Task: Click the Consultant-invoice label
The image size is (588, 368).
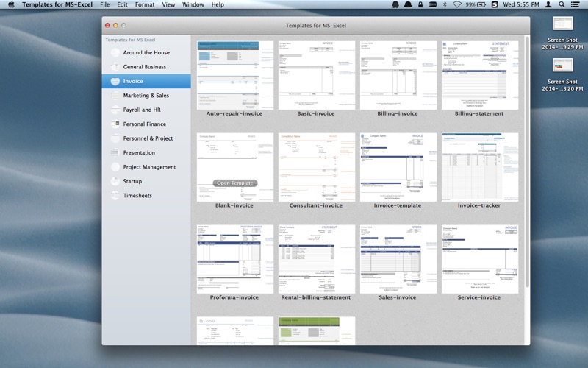Action: click(316, 205)
